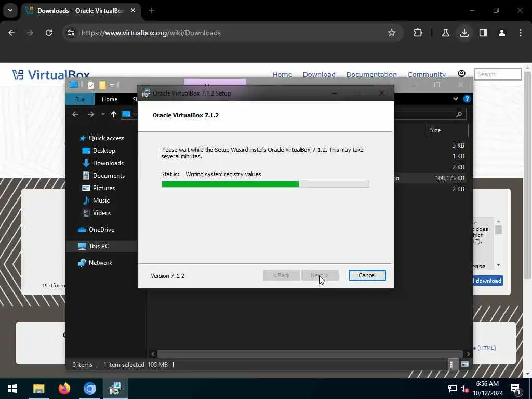The height and width of the screenshot is (399, 532).
Task: Click the muted volume tray icon
Action: pyautogui.click(x=464, y=389)
